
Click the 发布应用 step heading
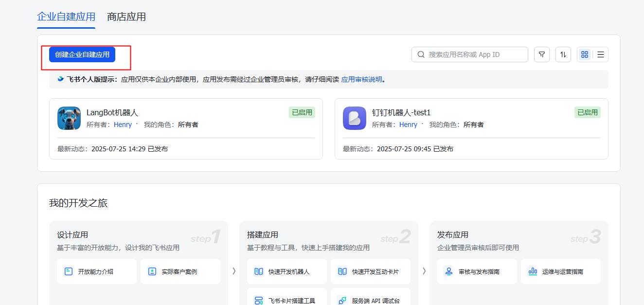coord(453,235)
